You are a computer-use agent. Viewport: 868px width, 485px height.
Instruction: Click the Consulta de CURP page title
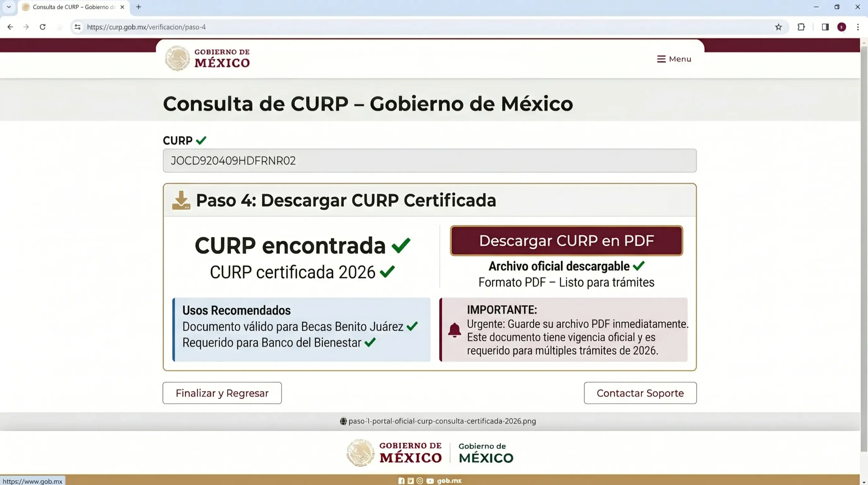pyautogui.click(x=368, y=104)
